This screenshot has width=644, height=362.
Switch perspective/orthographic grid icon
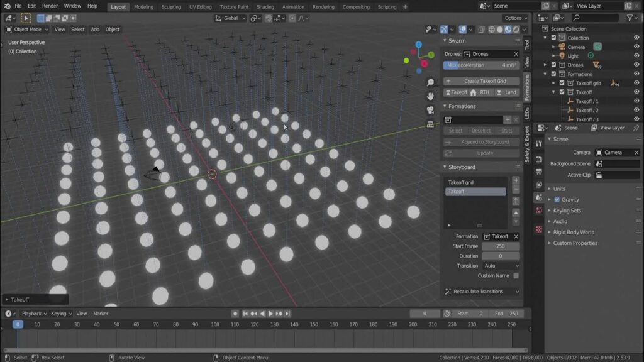pyautogui.click(x=430, y=124)
